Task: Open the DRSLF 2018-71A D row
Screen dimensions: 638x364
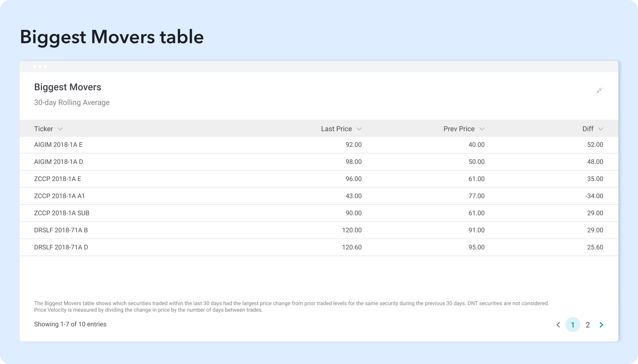Action: coord(61,247)
